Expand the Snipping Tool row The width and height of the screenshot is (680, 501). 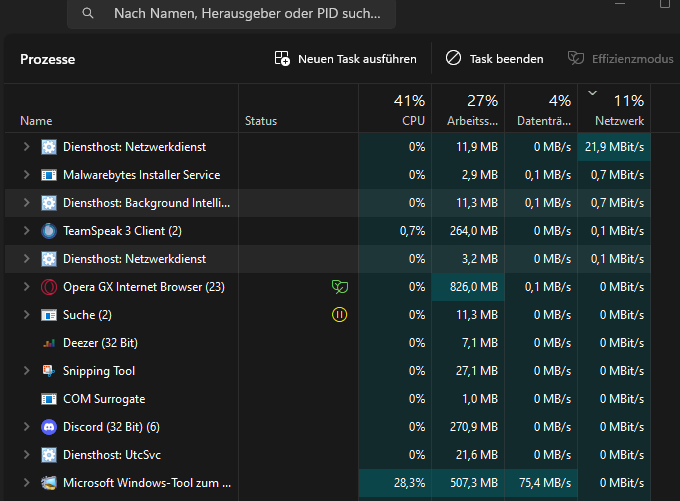(x=26, y=371)
